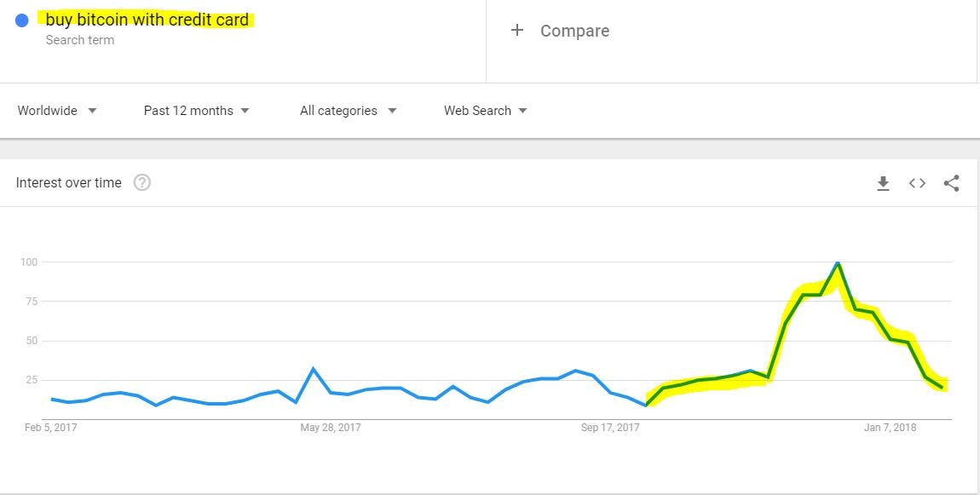This screenshot has height=495, width=980.
Task: Open the All categories dropdown
Action: point(349,111)
